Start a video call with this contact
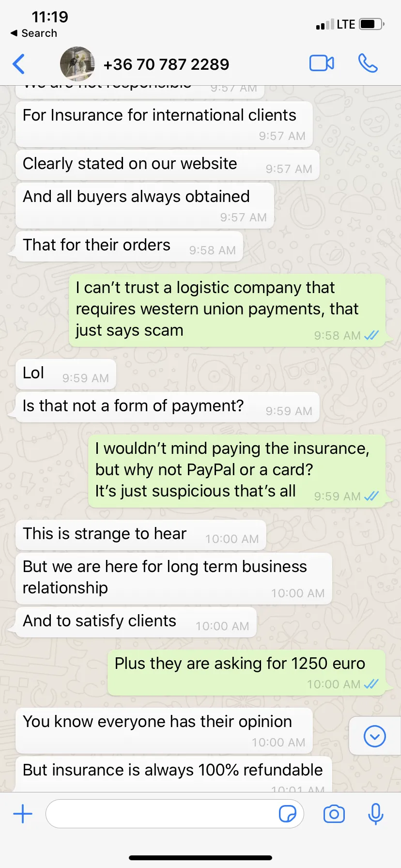This screenshot has width=401, height=868. (322, 63)
